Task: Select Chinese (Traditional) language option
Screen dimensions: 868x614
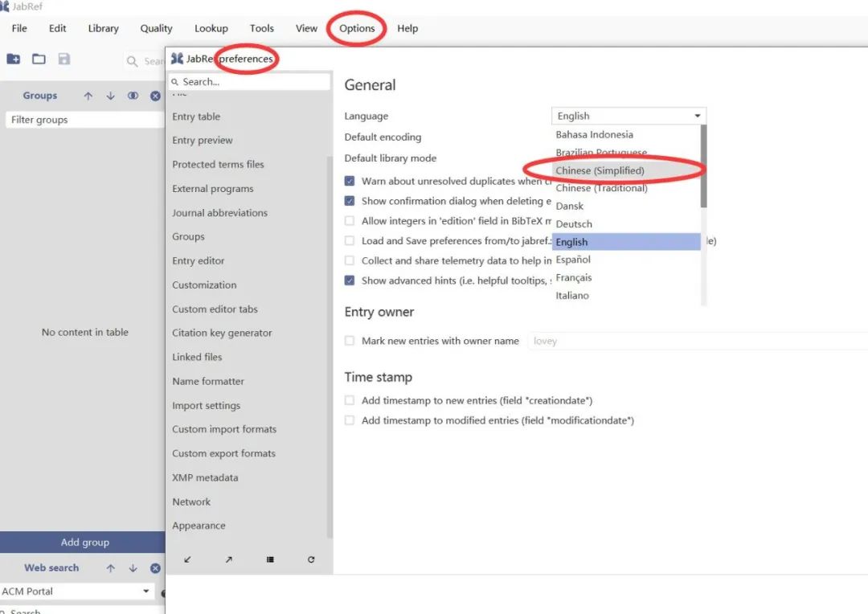Action: (x=626, y=188)
